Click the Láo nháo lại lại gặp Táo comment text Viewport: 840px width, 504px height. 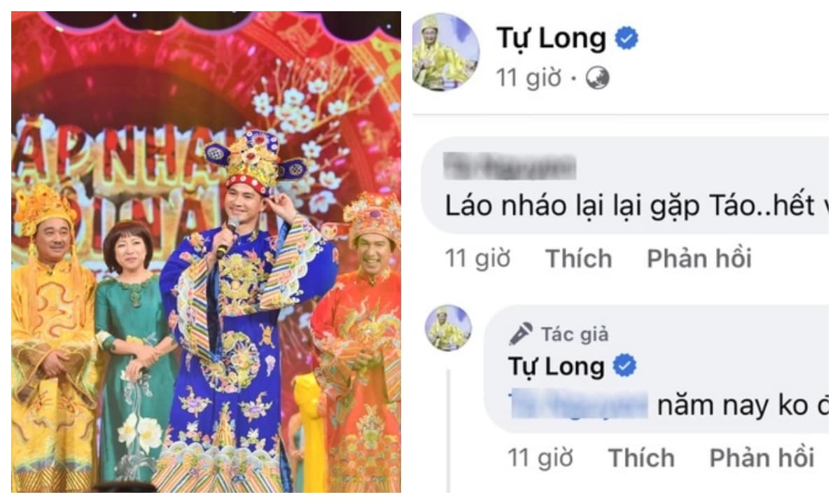(x=636, y=207)
